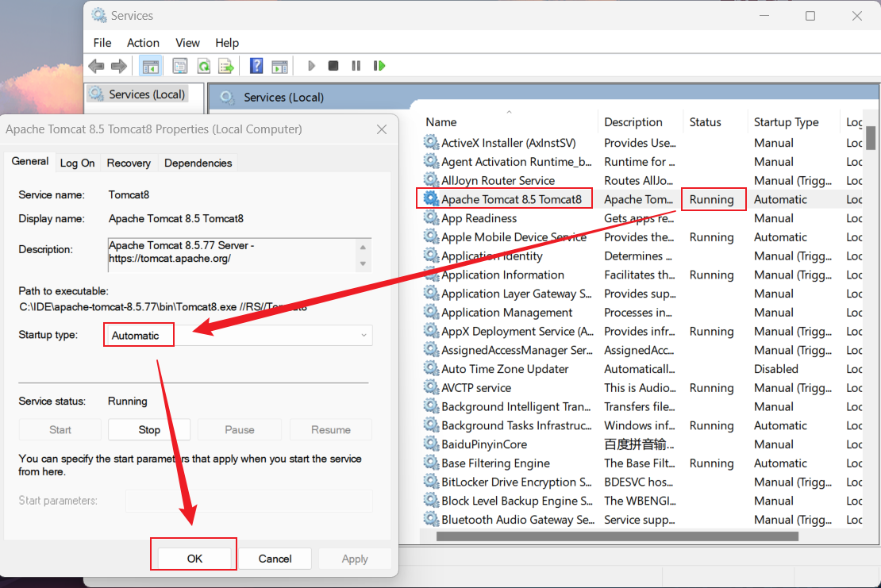Screen dimensions: 881x588
Task: Select Background Tasks Infrastructure service row
Action: pyautogui.click(x=644, y=425)
